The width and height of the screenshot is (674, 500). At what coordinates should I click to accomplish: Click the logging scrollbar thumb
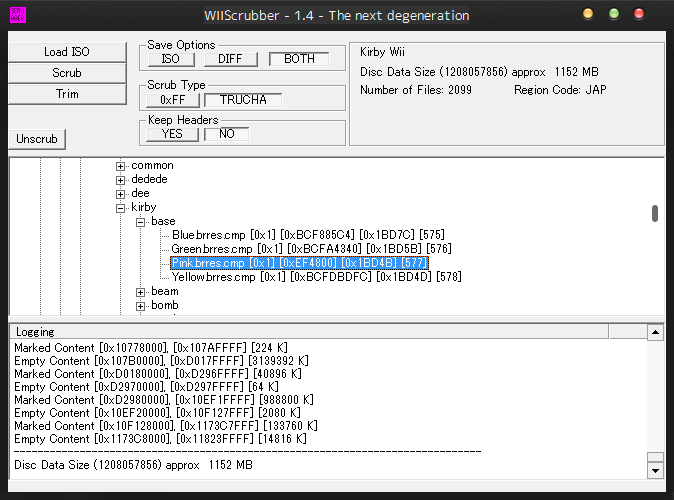[x=655, y=457]
